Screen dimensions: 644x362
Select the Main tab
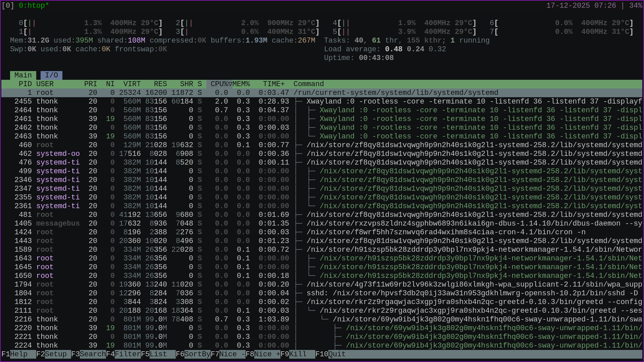click(23, 75)
